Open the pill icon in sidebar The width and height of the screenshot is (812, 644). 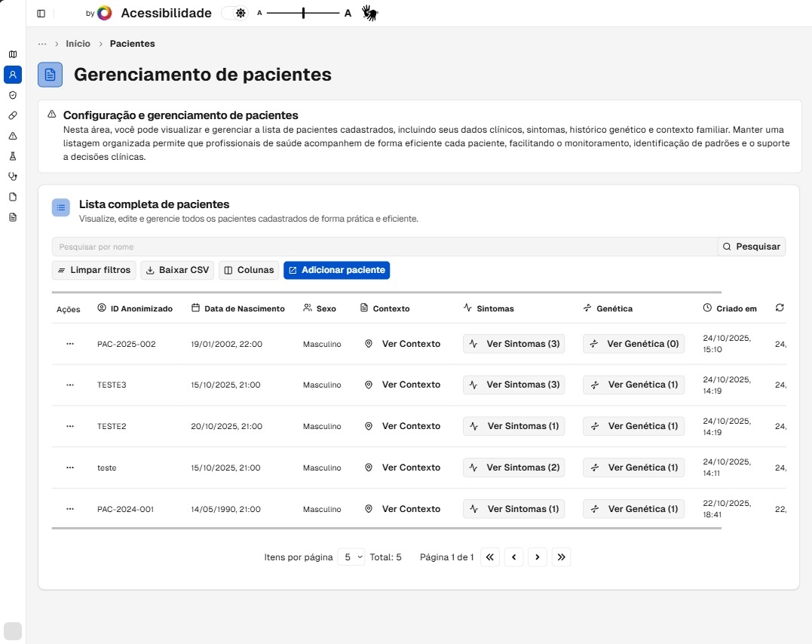[x=13, y=115]
